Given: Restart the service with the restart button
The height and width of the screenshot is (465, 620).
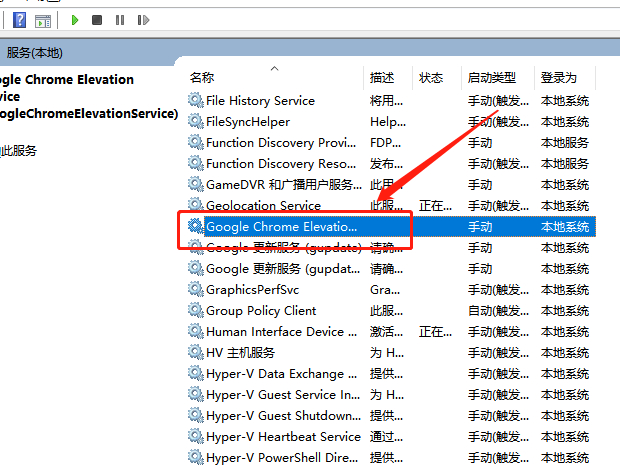Looking at the screenshot, I should pos(143,20).
